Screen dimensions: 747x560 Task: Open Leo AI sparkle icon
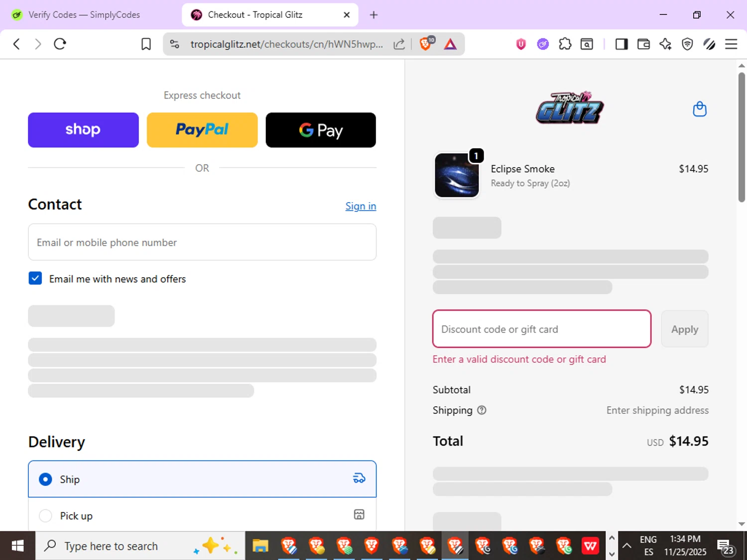click(665, 44)
